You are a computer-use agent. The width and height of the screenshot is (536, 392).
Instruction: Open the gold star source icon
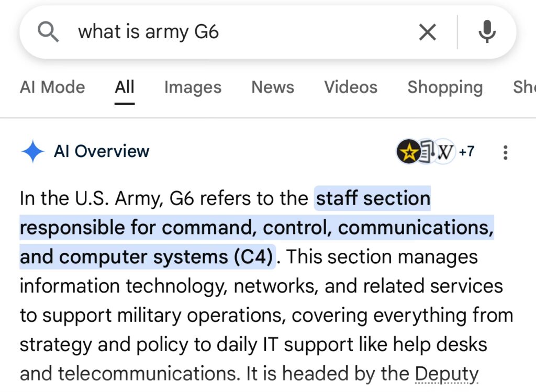point(408,152)
